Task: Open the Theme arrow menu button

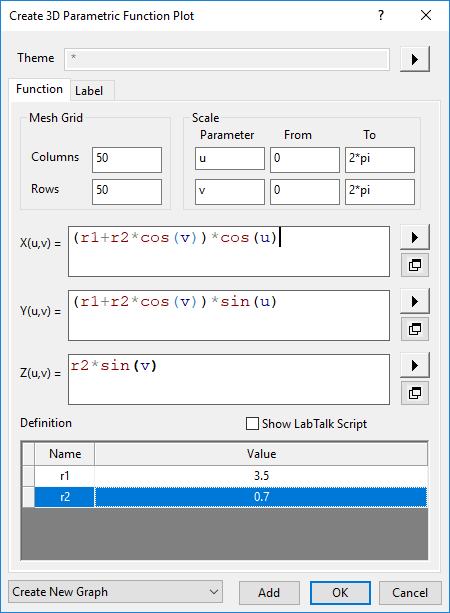Action: tap(415, 59)
